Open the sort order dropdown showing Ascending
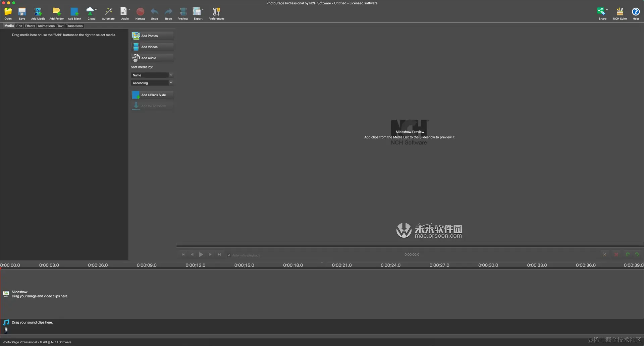Screen dimensions: 644x346 pyautogui.click(x=152, y=83)
